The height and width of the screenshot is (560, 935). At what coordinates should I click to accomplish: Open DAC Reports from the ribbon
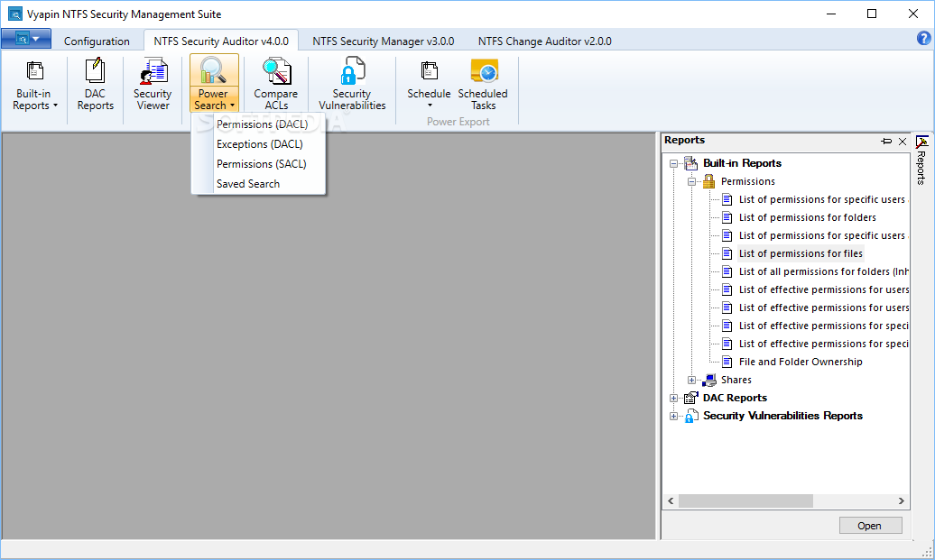pyautogui.click(x=95, y=85)
